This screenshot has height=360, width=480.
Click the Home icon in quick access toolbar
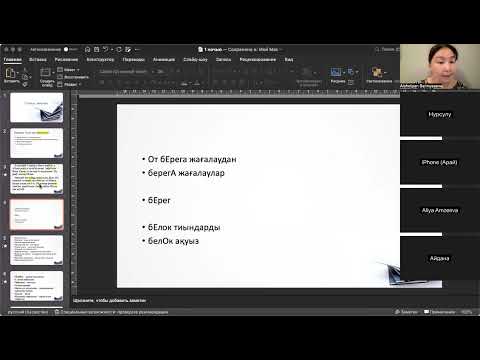[87, 49]
